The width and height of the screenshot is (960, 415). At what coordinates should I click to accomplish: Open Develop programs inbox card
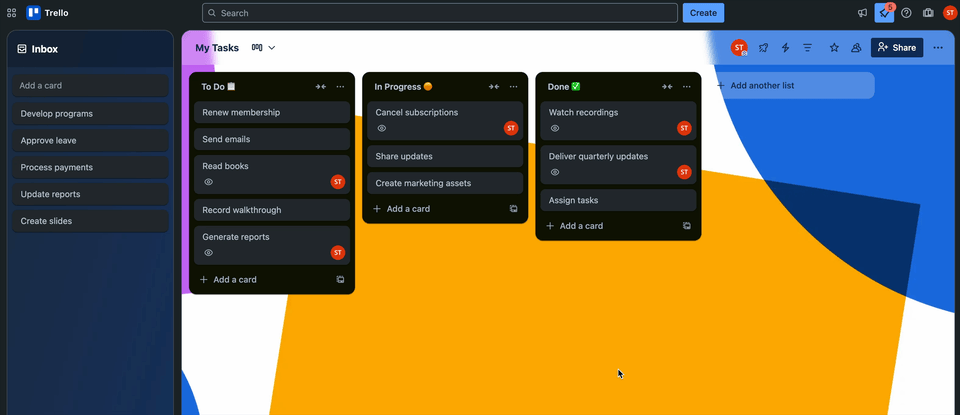coord(90,114)
